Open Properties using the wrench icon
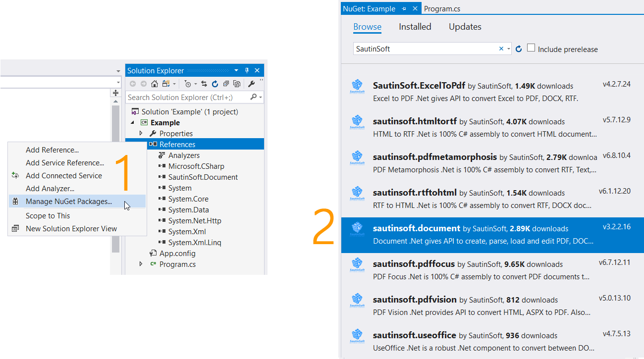The width and height of the screenshot is (644, 359). click(x=252, y=83)
